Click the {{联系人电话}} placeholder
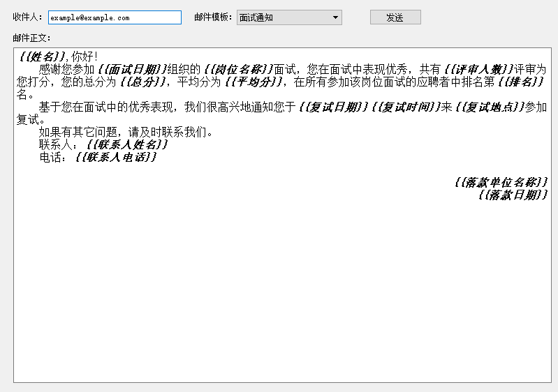The image size is (558, 392). pyautogui.click(x=116, y=157)
